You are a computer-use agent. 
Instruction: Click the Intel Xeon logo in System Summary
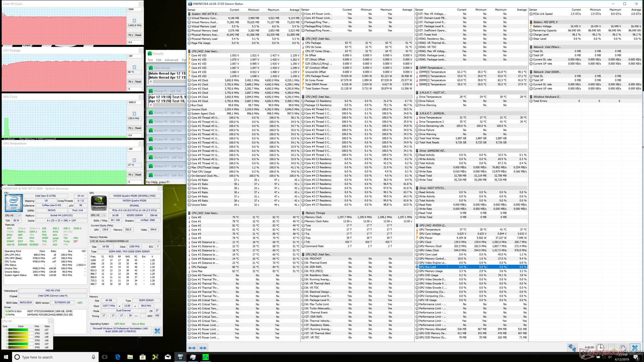pyautogui.click(x=14, y=203)
